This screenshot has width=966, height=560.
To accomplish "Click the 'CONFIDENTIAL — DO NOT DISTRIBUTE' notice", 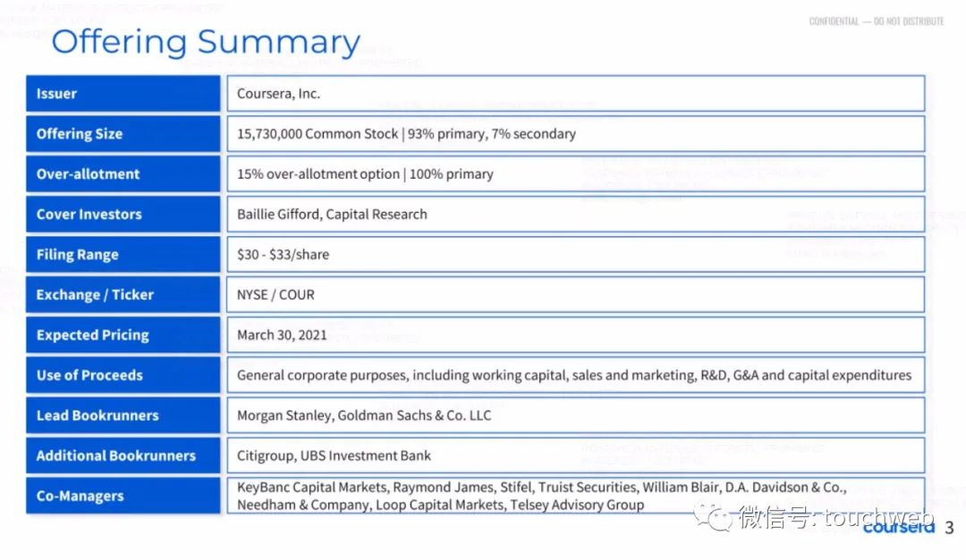I will point(877,21).
